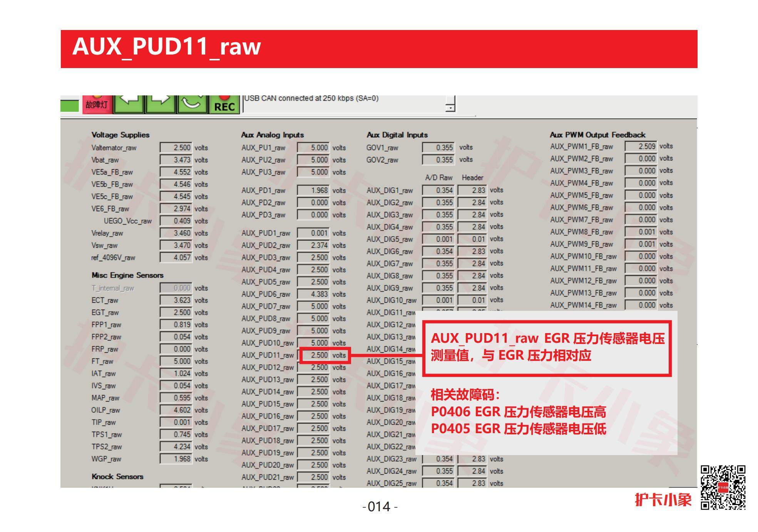Click the AUX_DIG1_raw Header 2.83 field
Viewport: 758px width, 532px height.
473,190
